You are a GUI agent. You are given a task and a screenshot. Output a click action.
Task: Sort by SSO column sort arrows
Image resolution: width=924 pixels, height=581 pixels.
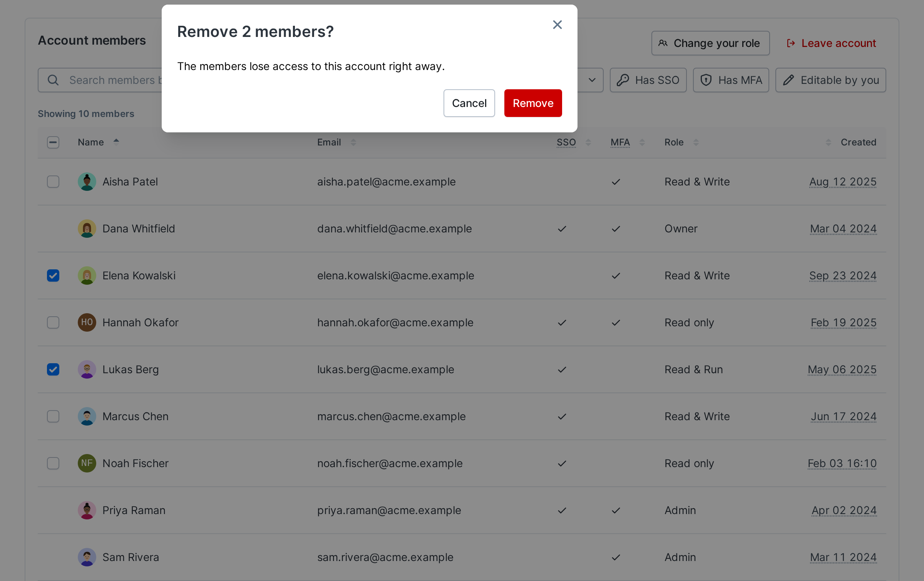588,142
